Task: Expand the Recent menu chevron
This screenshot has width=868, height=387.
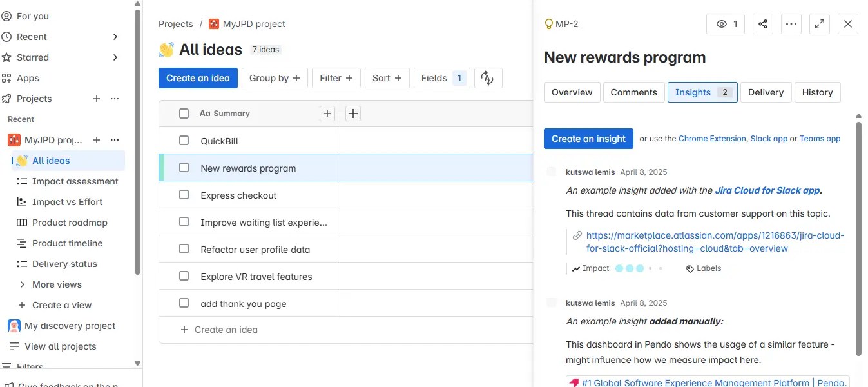Action: pos(115,37)
